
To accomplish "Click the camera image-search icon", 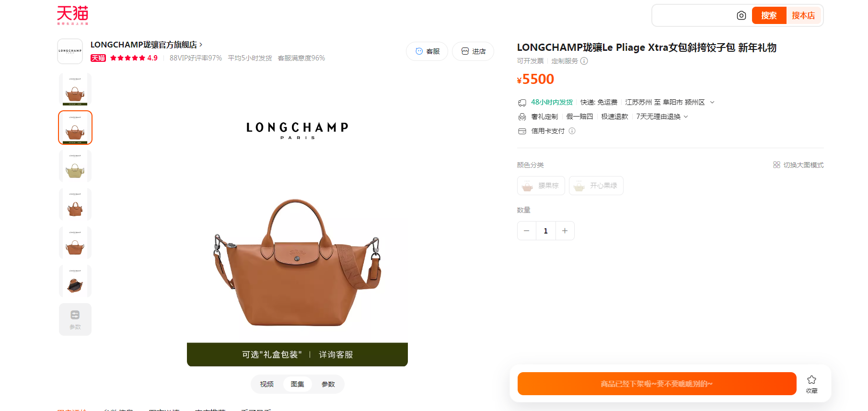I will click(741, 15).
